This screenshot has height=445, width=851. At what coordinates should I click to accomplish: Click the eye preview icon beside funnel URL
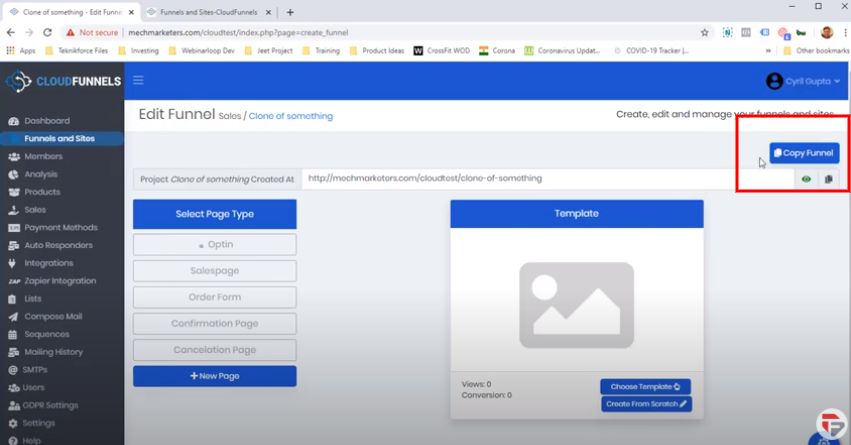click(x=806, y=179)
